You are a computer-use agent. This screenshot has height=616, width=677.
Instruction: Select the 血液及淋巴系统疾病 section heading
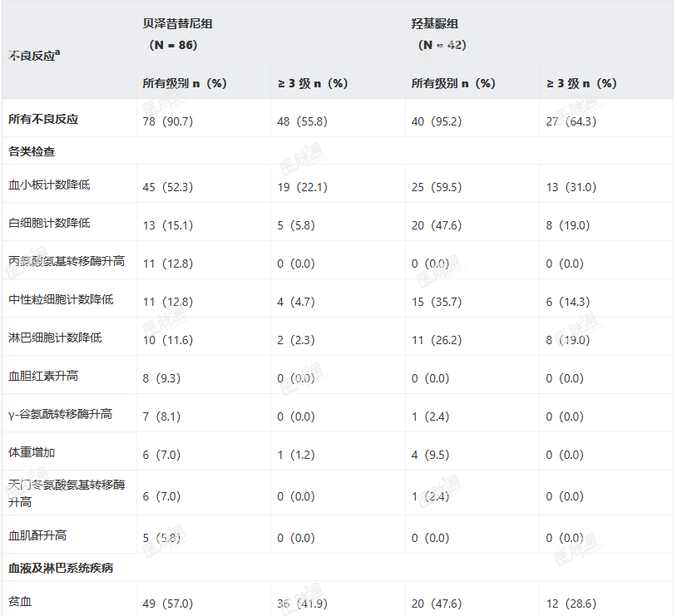(61, 568)
